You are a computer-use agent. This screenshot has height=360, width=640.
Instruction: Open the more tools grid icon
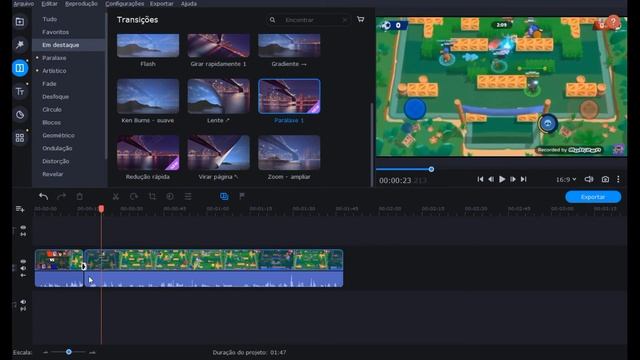[20, 138]
